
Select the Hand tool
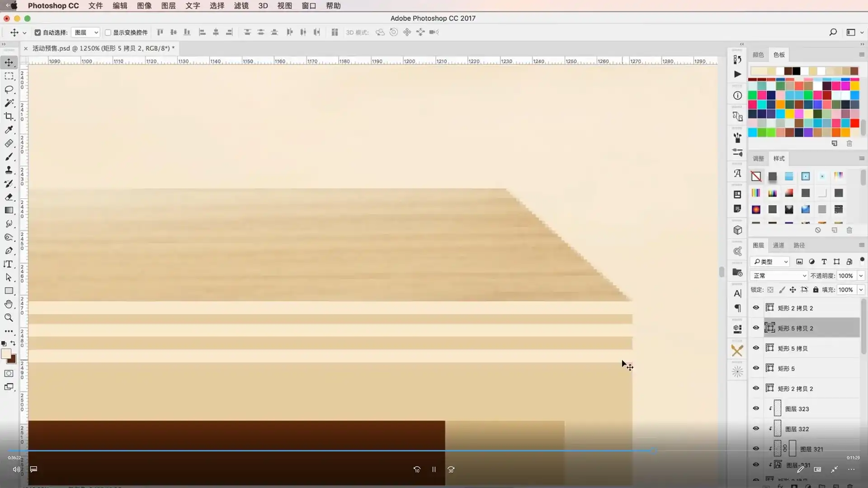point(9,304)
